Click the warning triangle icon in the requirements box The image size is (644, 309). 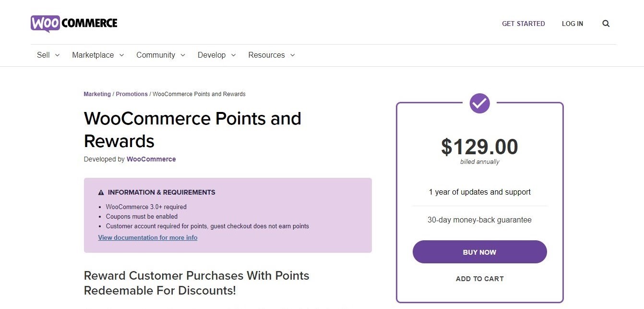[100, 192]
